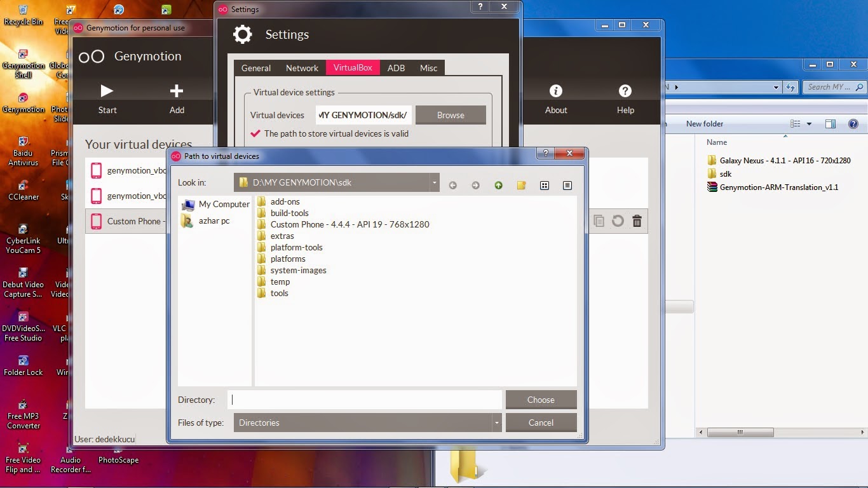Open Explorer change-view dropdown arrow
The width and height of the screenshot is (868, 488).
coord(809,124)
